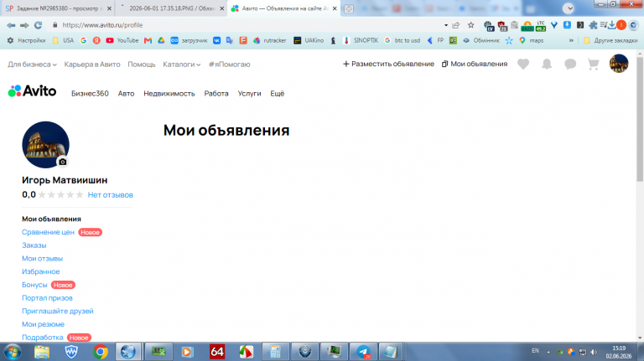Expand the Для бизнеса dropdown
Image resolution: width=644 pixels, height=361 pixels.
[32, 64]
